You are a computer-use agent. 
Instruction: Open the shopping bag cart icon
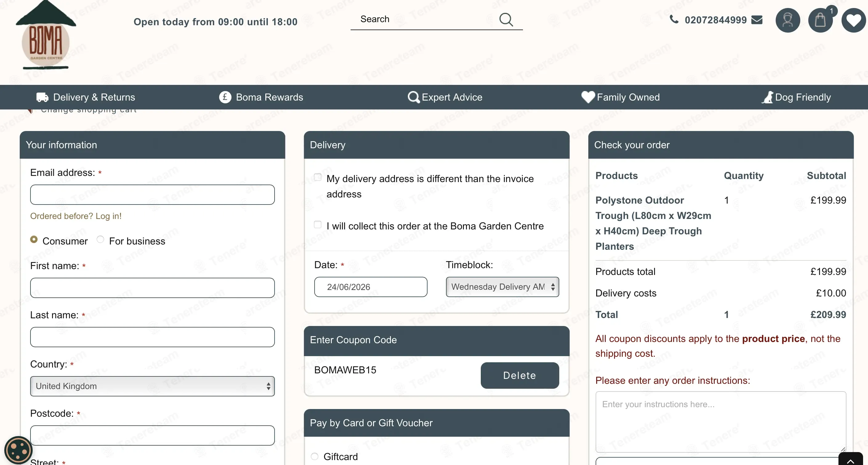tap(820, 20)
